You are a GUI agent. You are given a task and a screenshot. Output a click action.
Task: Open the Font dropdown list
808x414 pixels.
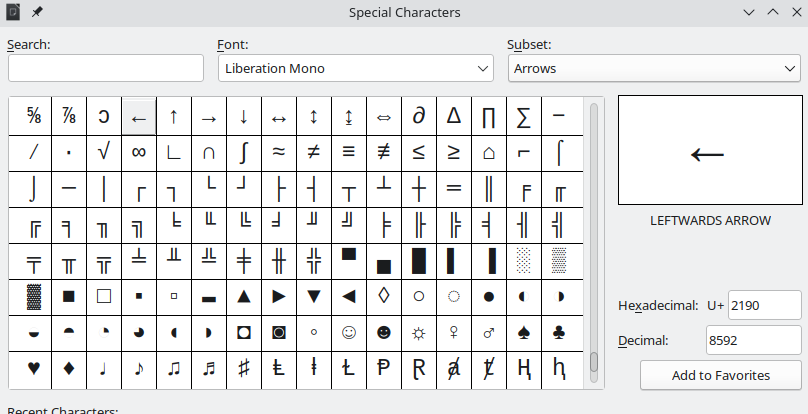pos(355,68)
